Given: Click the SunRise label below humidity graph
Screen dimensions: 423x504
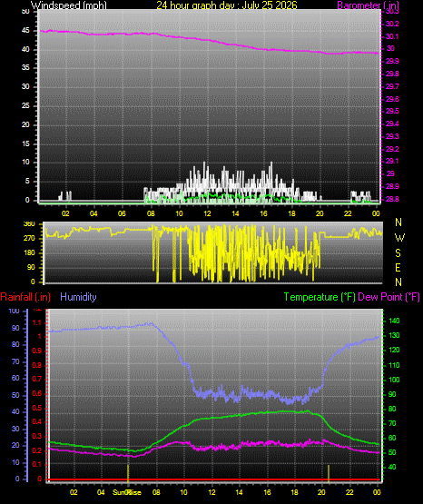Looking at the screenshot, I should click(x=126, y=492).
